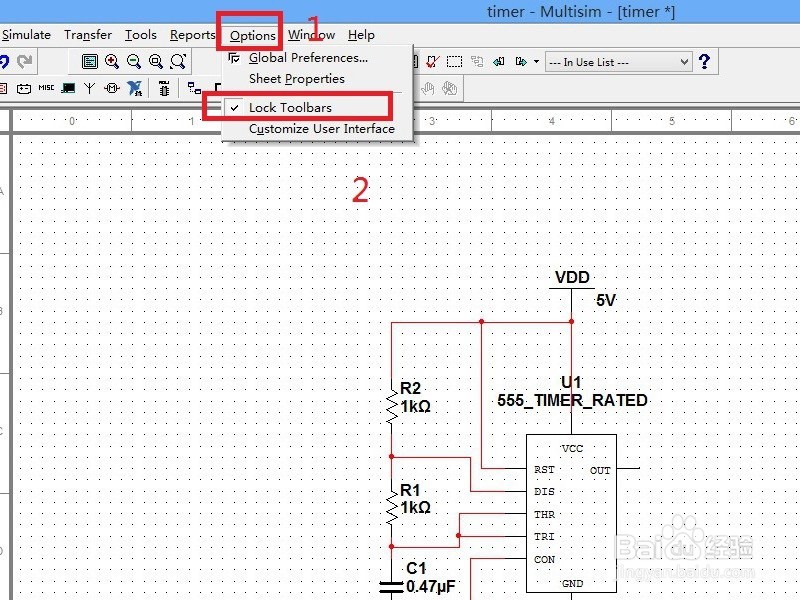The image size is (800, 600).
Task: Choose Sheet Properties from Options menu
Action: [296, 79]
